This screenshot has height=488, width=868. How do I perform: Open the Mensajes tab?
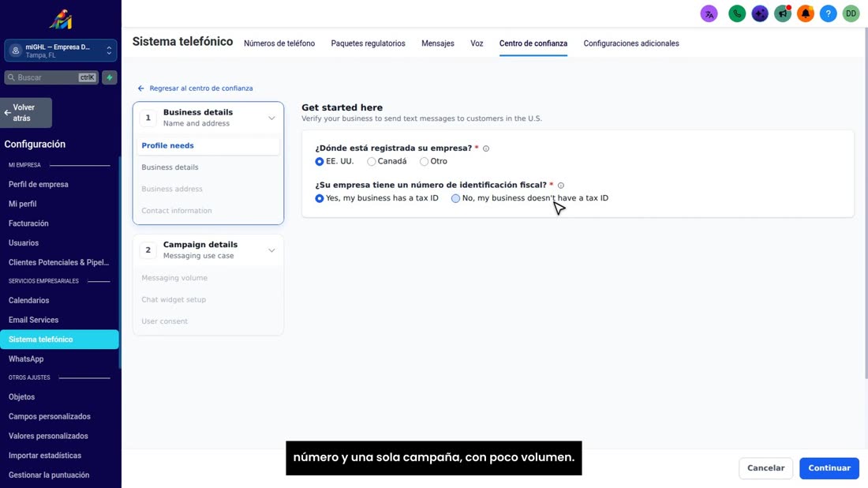pyautogui.click(x=438, y=43)
